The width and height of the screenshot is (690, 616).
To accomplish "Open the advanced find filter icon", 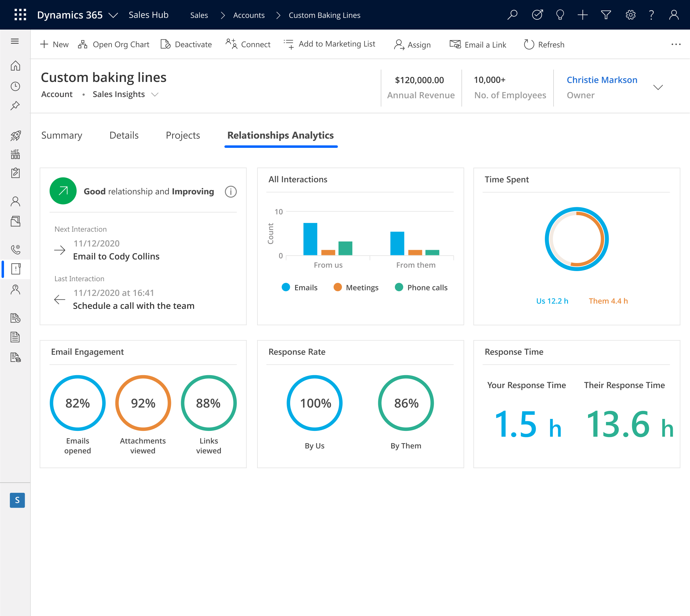I will 606,15.
